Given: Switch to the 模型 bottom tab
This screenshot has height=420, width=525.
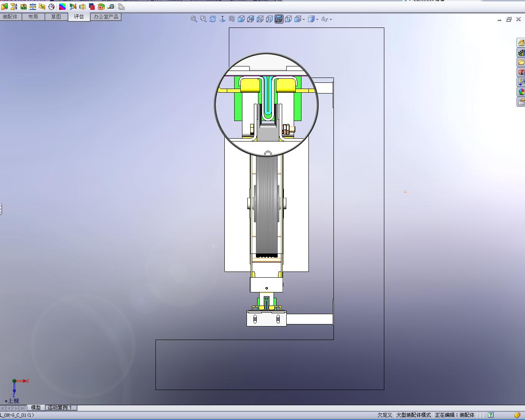Looking at the screenshot, I should click(x=36, y=408).
